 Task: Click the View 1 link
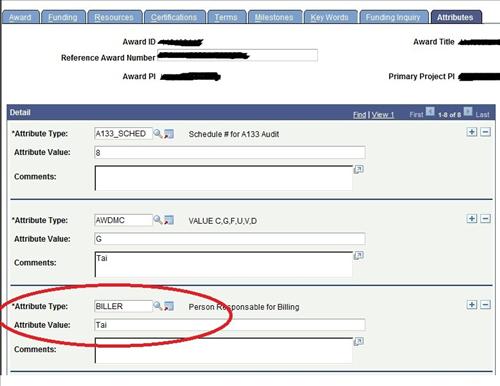click(x=383, y=115)
